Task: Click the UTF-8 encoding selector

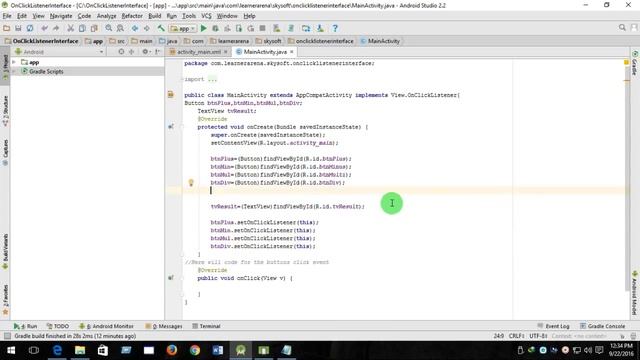Action: pyautogui.click(x=538, y=336)
